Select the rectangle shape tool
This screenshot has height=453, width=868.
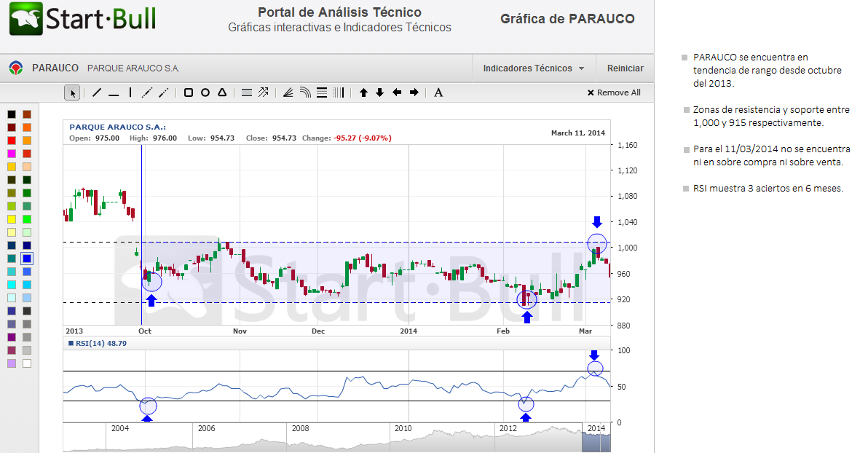click(188, 92)
